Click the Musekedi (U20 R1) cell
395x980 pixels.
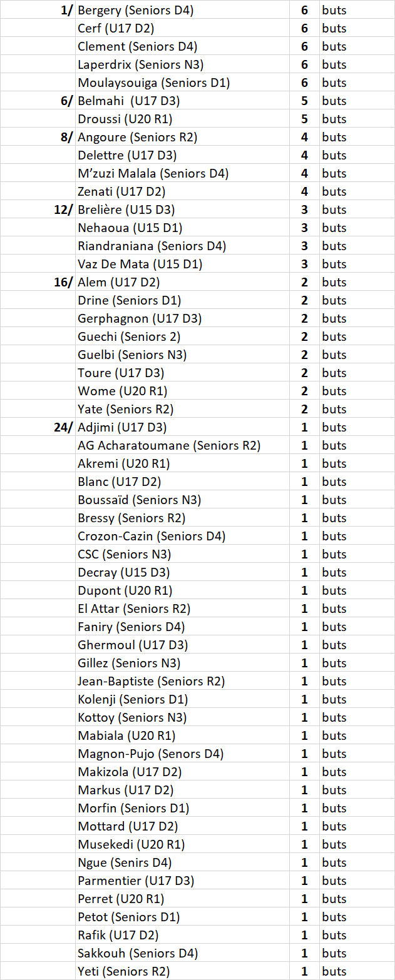[183, 844]
